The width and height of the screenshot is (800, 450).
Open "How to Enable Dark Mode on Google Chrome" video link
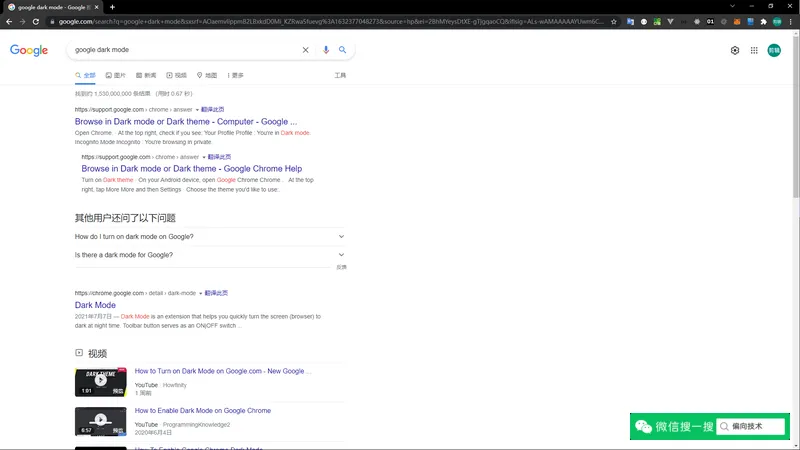coord(203,411)
